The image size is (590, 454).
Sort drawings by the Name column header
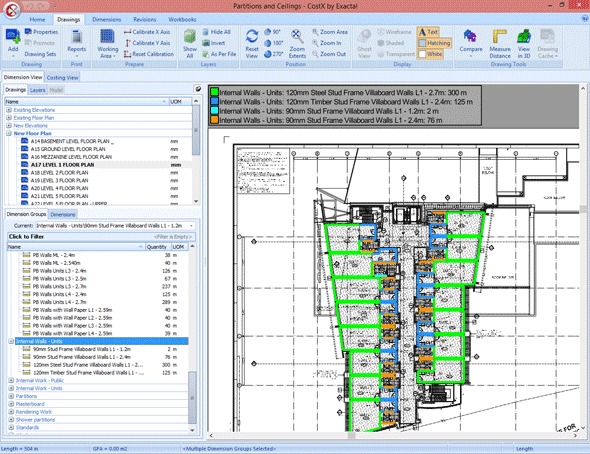click(x=87, y=102)
